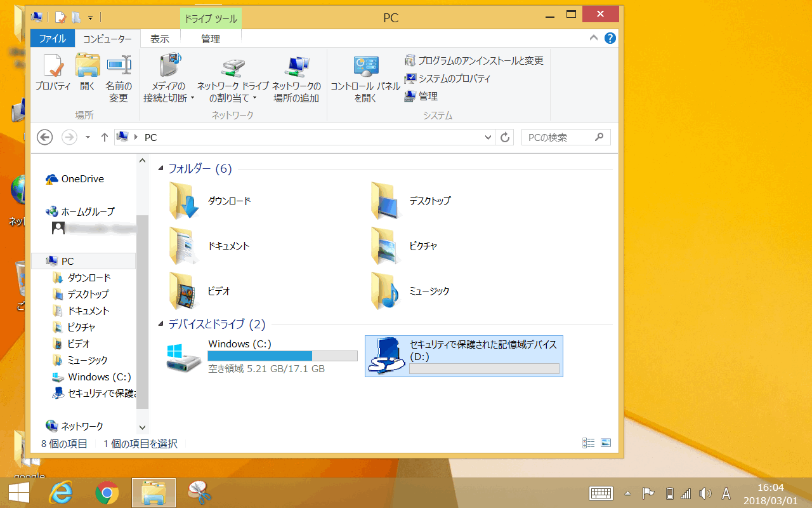Launch Google Chrome from the taskbar
812x508 pixels.
point(107,492)
